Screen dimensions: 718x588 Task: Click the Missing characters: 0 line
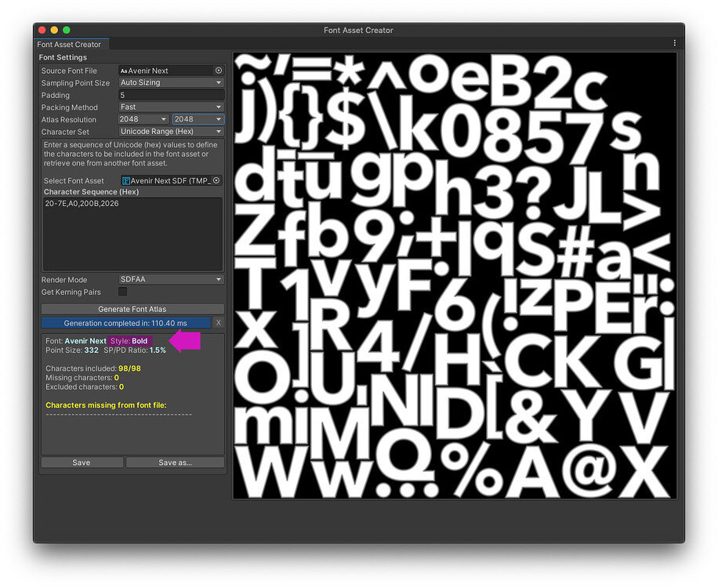82,377
